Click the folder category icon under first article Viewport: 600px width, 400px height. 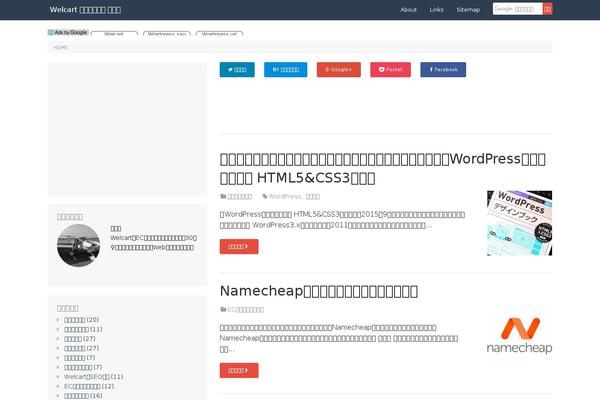point(223,196)
